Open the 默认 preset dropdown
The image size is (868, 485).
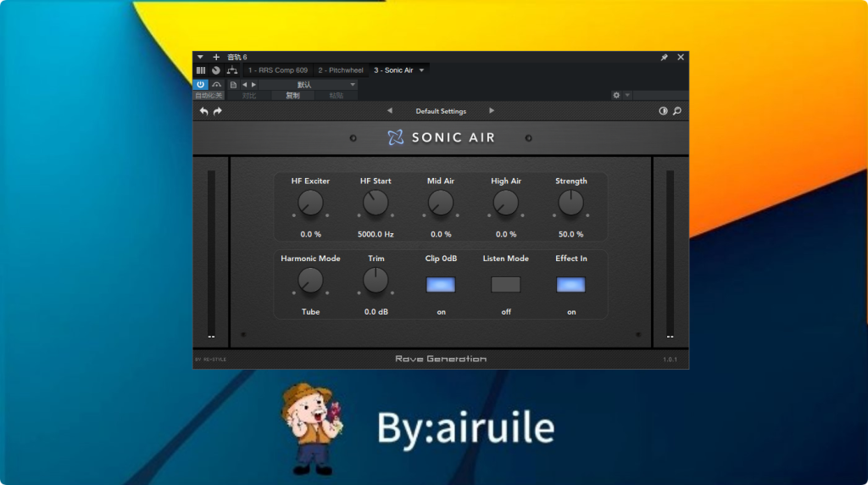click(308, 85)
